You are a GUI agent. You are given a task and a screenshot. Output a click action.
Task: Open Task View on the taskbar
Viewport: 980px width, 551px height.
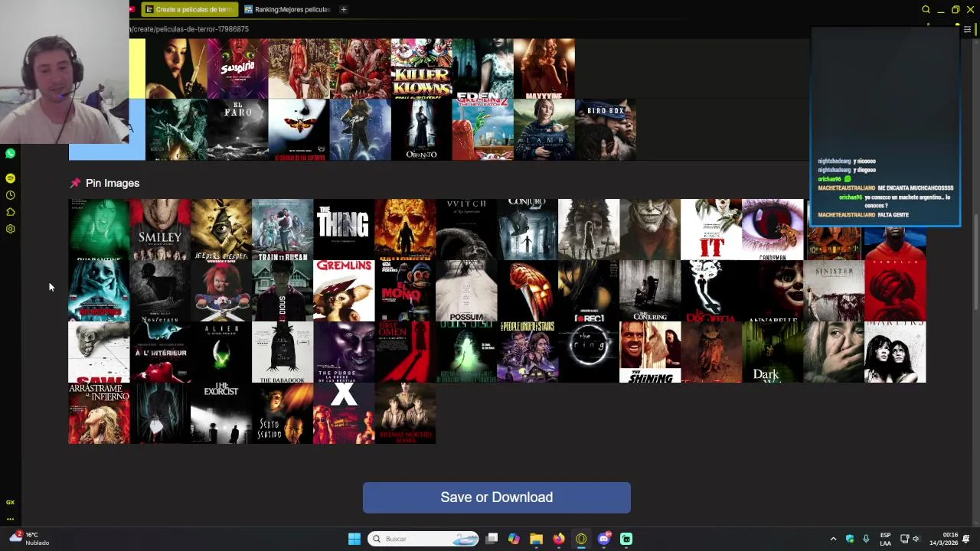(492, 539)
